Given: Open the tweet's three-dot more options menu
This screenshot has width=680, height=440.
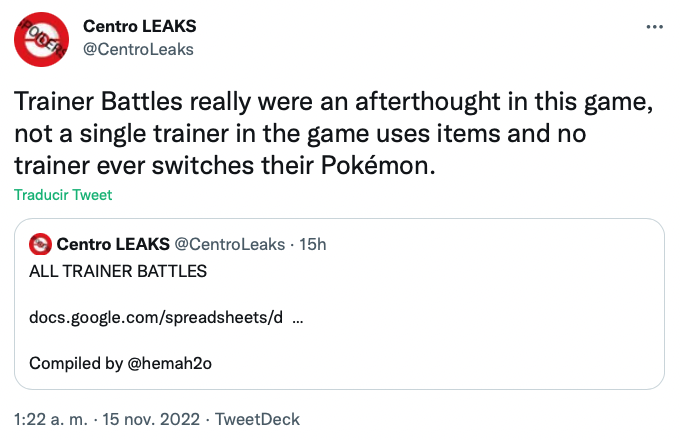Looking at the screenshot, I should coord(654,27).
